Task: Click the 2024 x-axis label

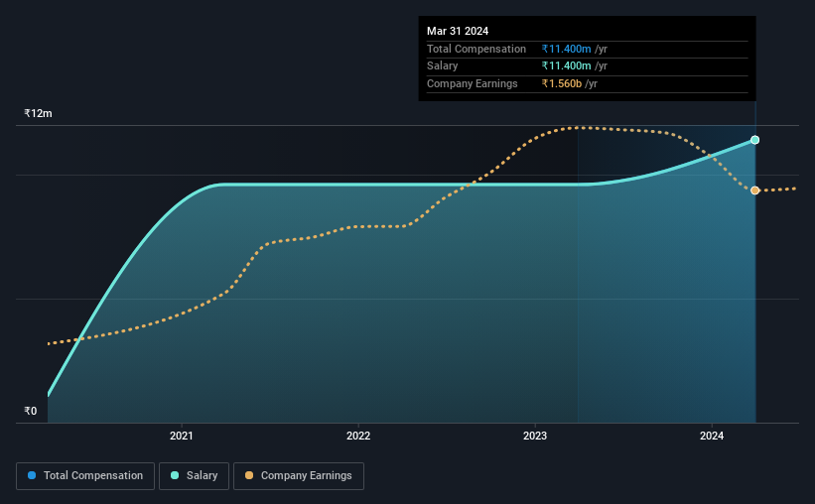Action: pos(712,436)
